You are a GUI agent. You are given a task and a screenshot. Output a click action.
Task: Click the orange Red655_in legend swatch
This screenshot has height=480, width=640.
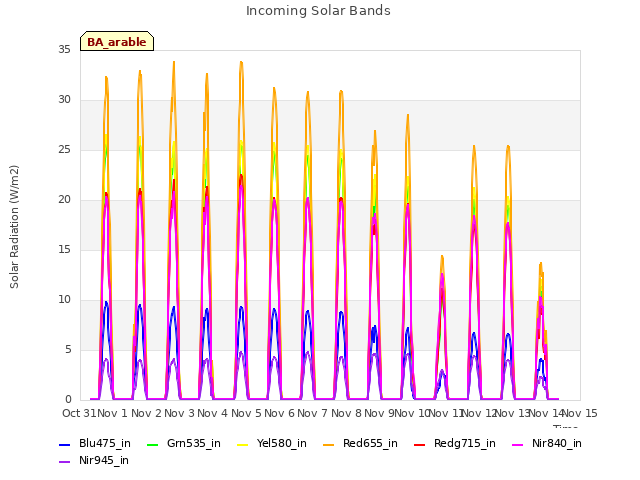pyautogui.click(x=329, y=444)
